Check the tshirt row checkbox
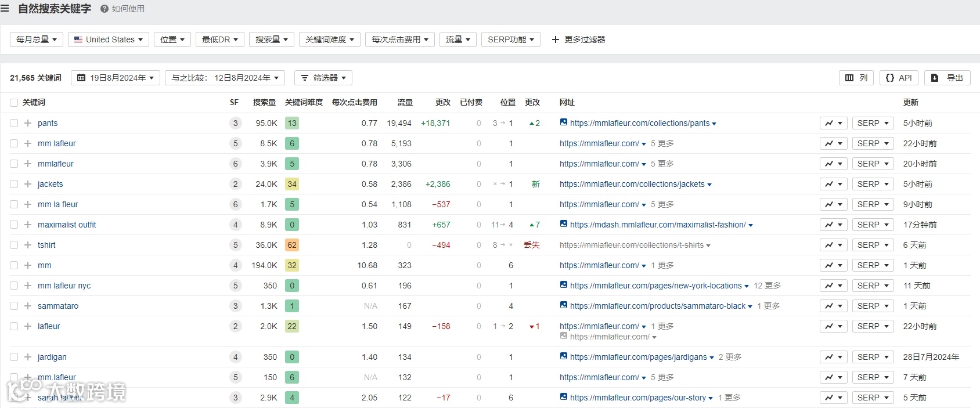This screenshot has width=980, height=408. (14, 245)
